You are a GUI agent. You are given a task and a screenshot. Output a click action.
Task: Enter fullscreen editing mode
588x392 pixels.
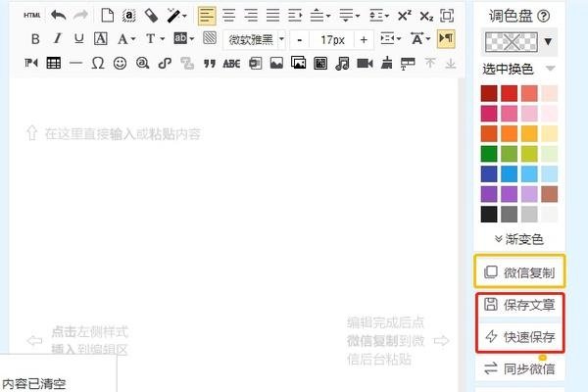[x=447, y=16]
